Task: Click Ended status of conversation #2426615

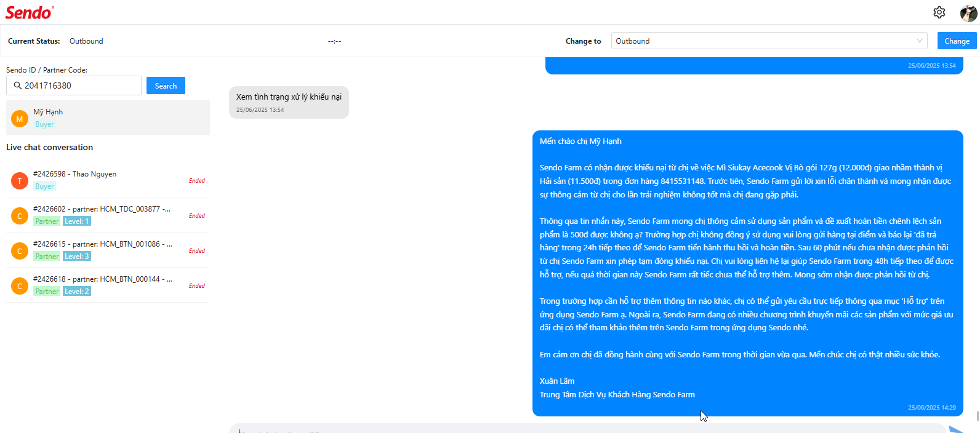Action: 197,251
